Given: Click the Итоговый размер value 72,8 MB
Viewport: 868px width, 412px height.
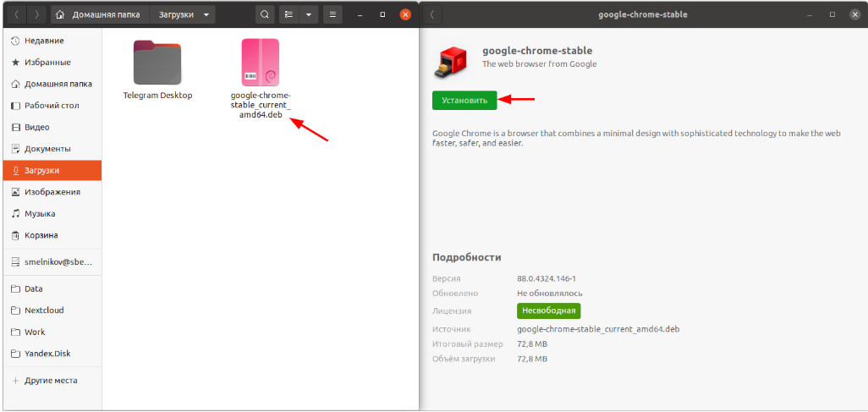Looking at the screenshot, I should [532, 343].
